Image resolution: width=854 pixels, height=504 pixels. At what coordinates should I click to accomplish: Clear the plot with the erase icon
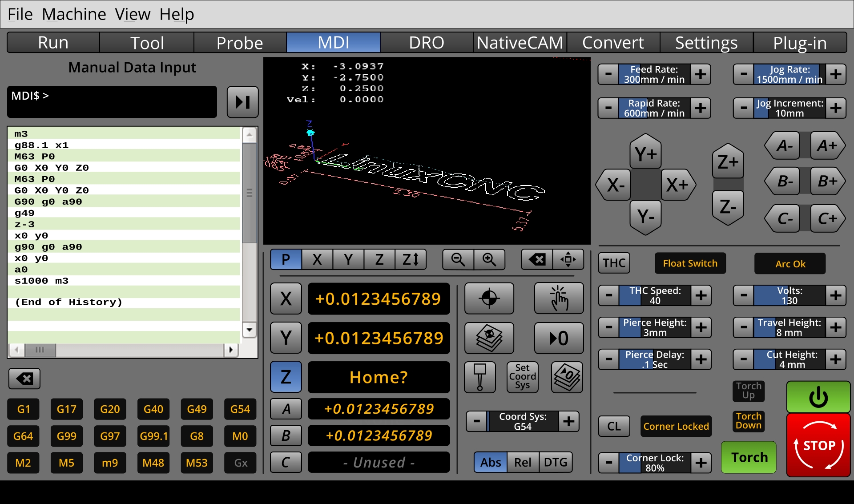(537, 259)
